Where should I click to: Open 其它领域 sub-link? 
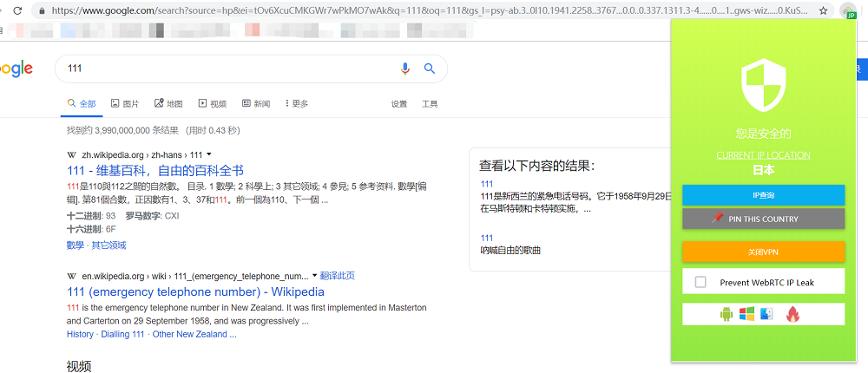click(109, 245)
